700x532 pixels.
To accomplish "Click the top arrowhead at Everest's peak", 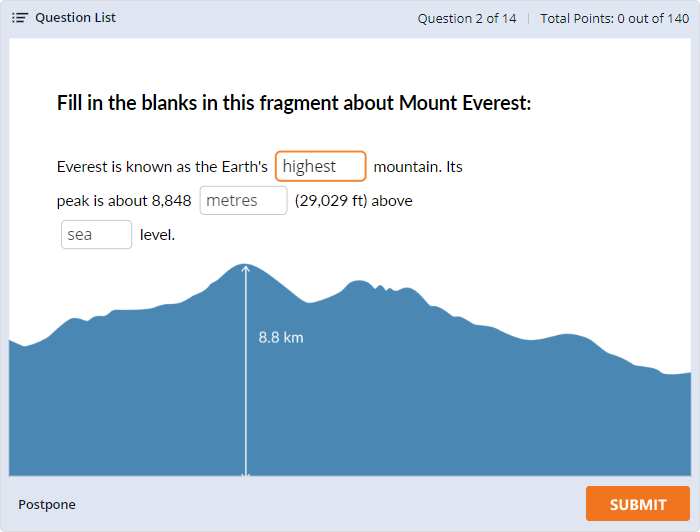I will 246,268.
